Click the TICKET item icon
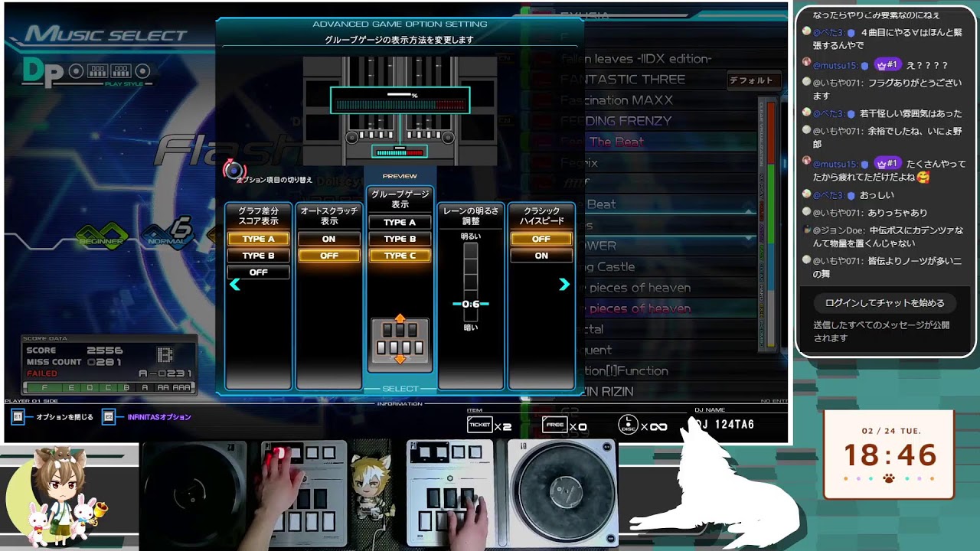980x551 pixels. [479, 425]
